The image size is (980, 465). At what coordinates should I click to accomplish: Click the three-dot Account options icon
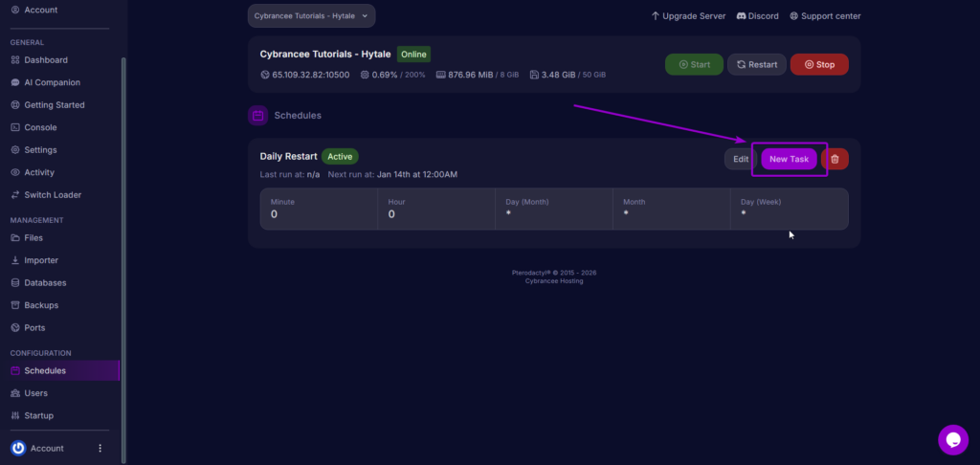[100, 448]
